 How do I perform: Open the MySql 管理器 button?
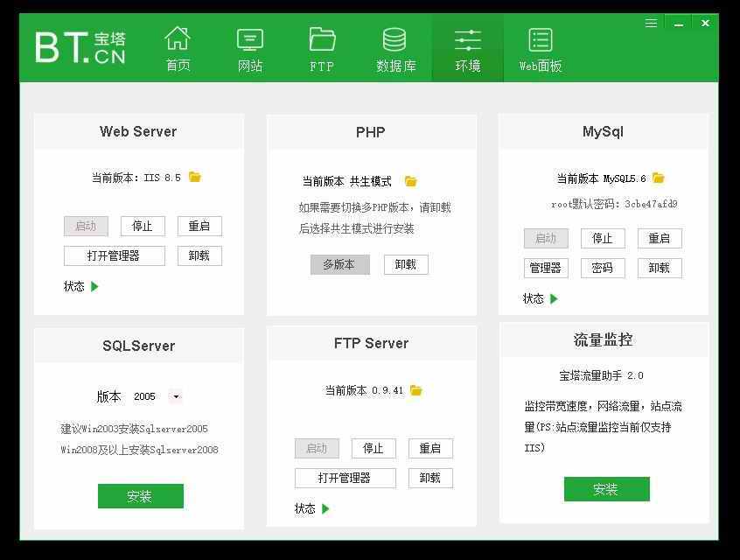[546, 269]
